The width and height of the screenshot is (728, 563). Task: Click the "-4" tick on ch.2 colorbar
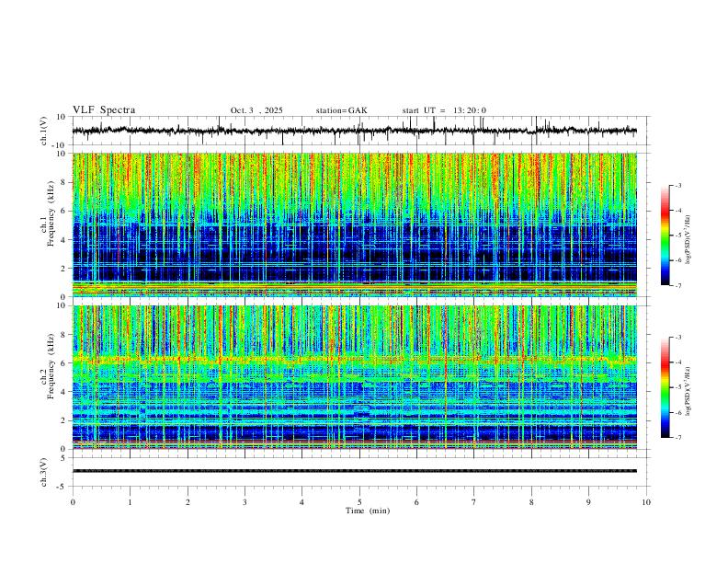(x=677, y=362)
